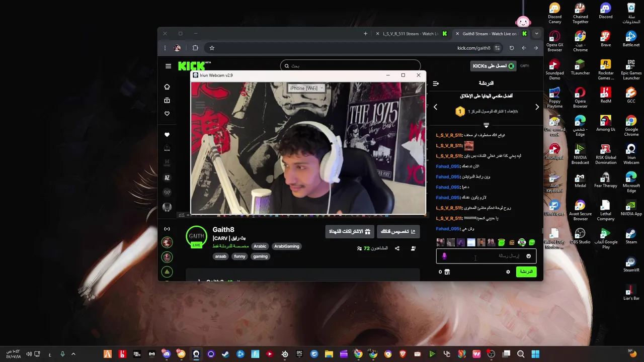Show next gift leaderboard entry

[537, 107]
